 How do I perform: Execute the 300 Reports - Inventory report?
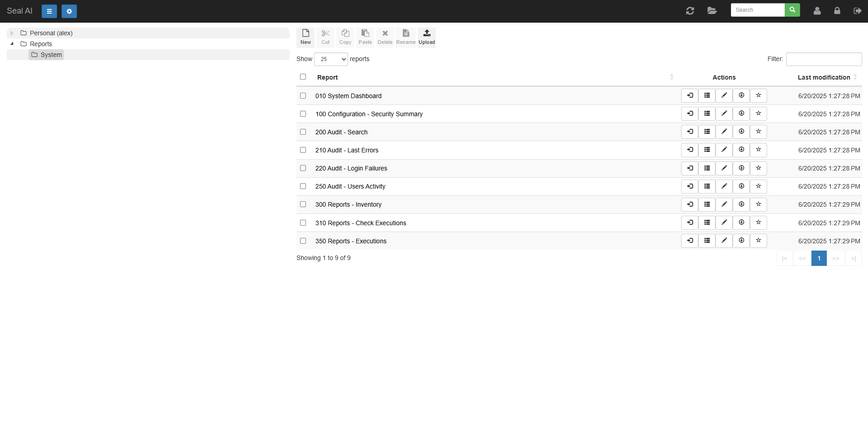pyautogui.click(x=689, y=204)
